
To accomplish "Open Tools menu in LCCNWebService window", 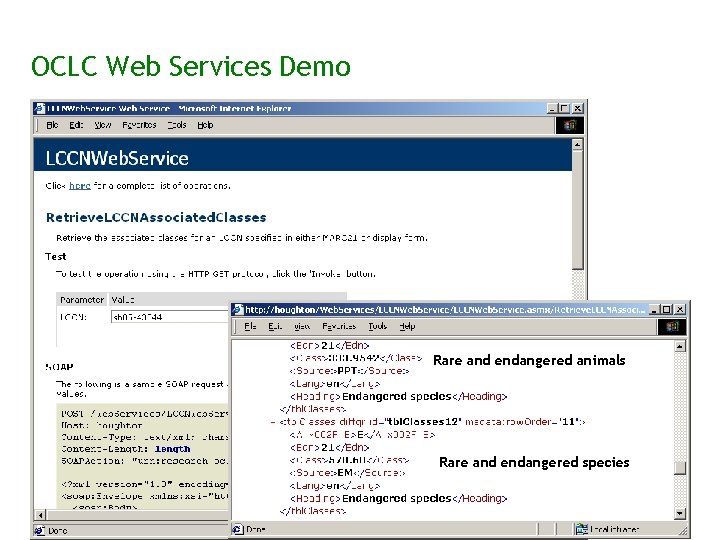I will point(177,125).
